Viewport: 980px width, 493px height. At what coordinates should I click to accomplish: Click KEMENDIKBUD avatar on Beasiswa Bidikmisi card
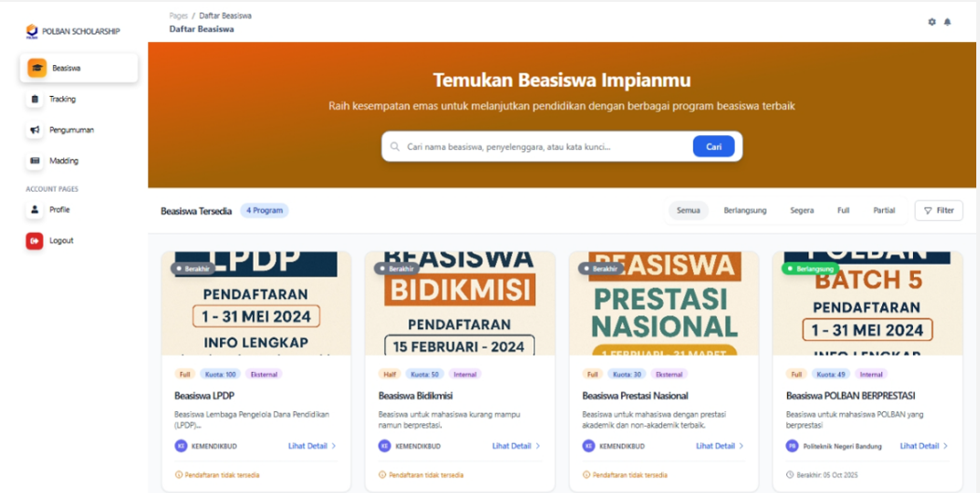click(x=384, y=446)
